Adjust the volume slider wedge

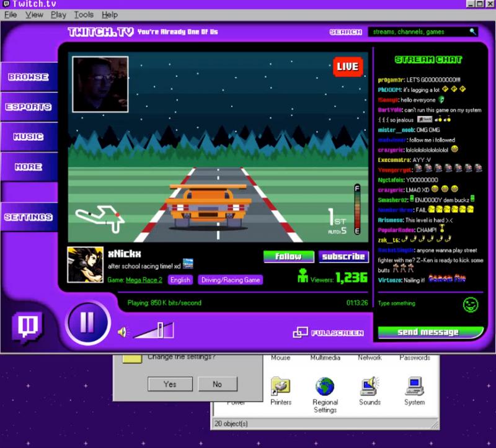pos(154,331)
